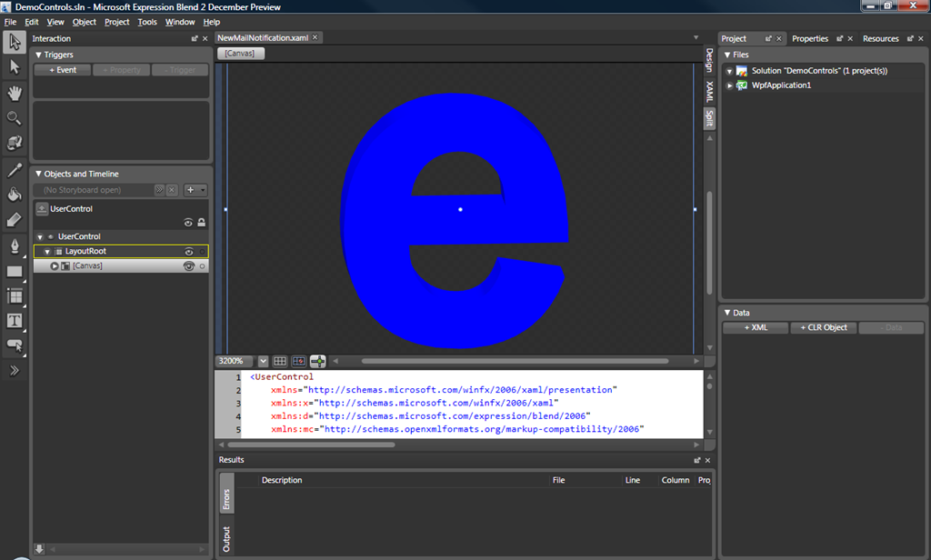Float the Results panel
This screenshot has height=560, width=931.
697,460
